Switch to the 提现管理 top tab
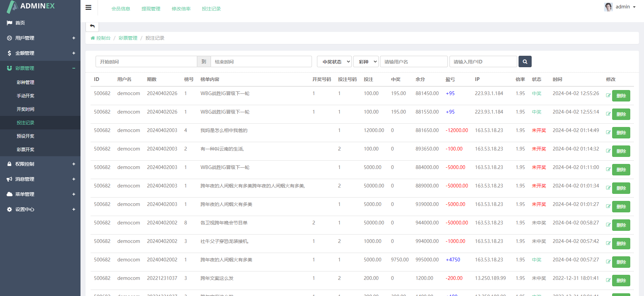This screenshot has height=296, width=644. coord(151,9)
